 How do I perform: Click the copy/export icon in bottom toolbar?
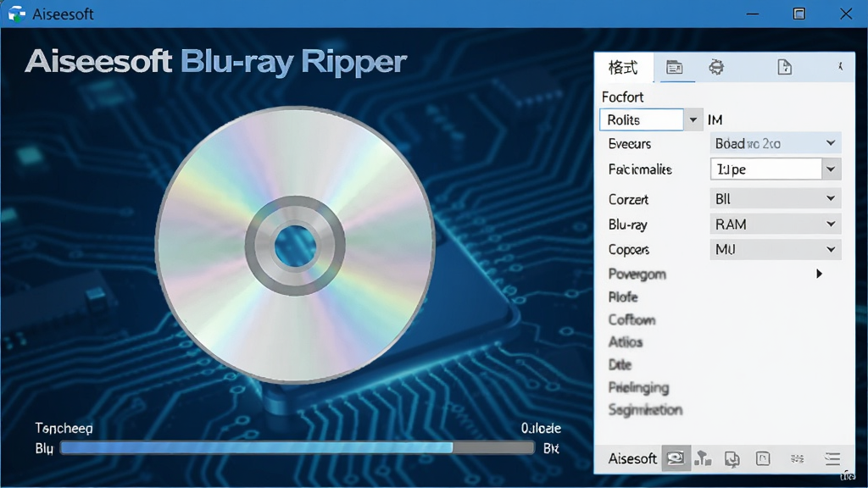[x=732, y=458]
